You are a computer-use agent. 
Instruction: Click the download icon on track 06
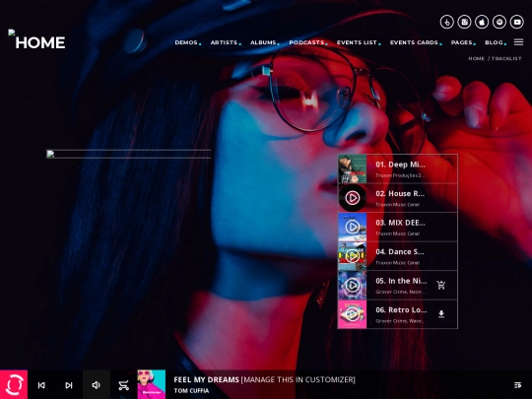(441, 314)
